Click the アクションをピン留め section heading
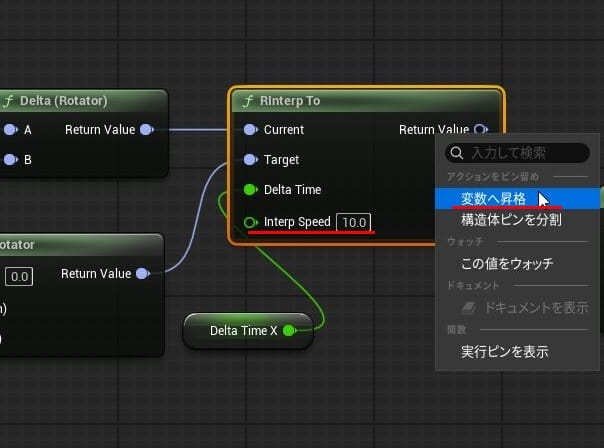Viewport: 604px width, 448px height. (493, 177)
